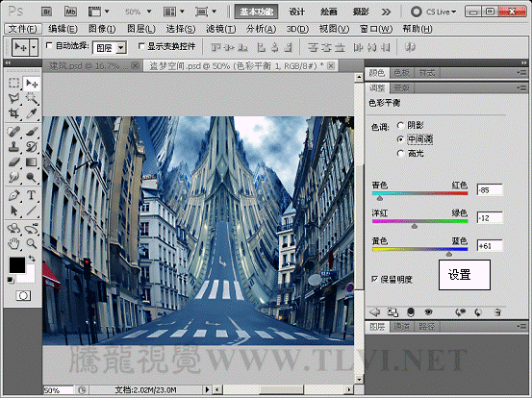Click the 设计 workspace button

click(296, 12)
